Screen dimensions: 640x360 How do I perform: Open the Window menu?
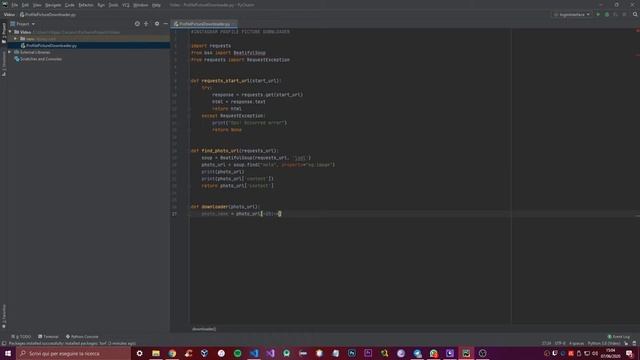[141, 5]
